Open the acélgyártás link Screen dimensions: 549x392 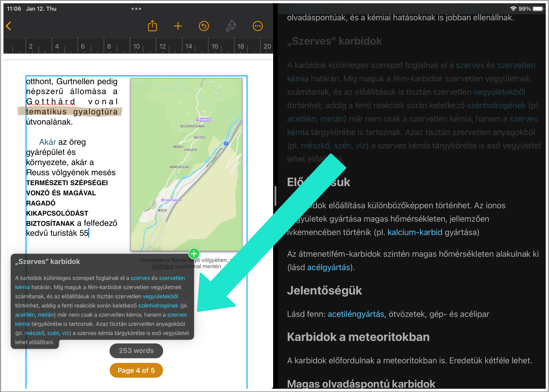328,267
